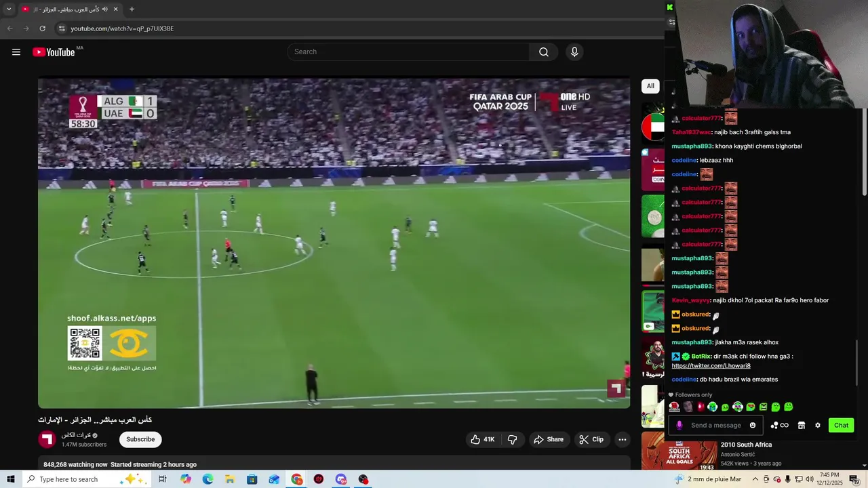
Task: Open the volume control in system tray
Action: tap(810, 479)
